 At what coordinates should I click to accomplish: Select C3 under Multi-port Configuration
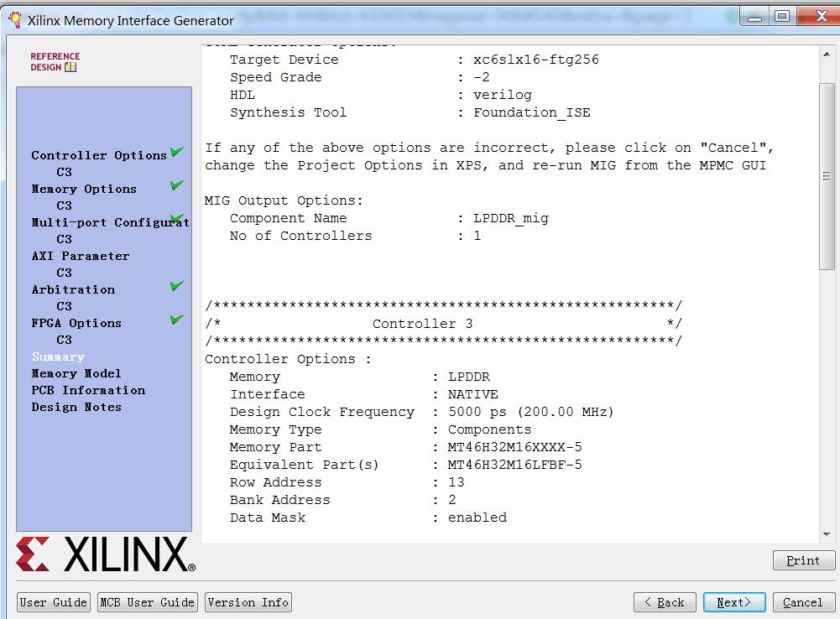tap(65, 239)
